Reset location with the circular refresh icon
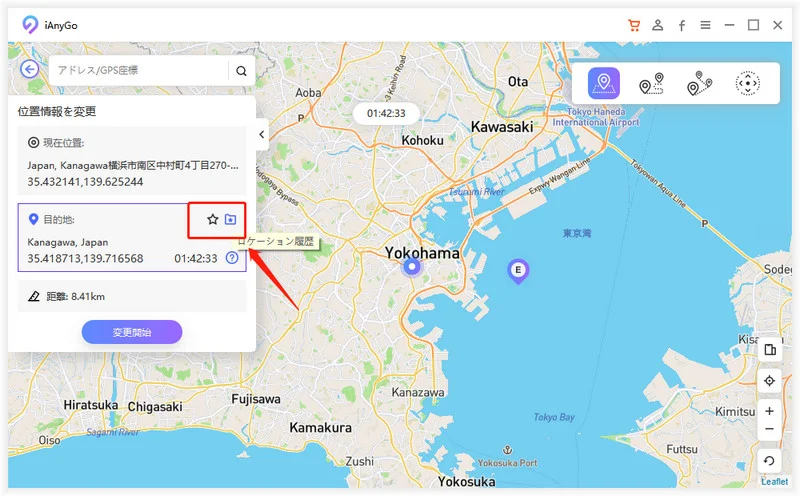The width and height of the screenshot is (800, 496). pyautogui.click(x=769, y=461)
